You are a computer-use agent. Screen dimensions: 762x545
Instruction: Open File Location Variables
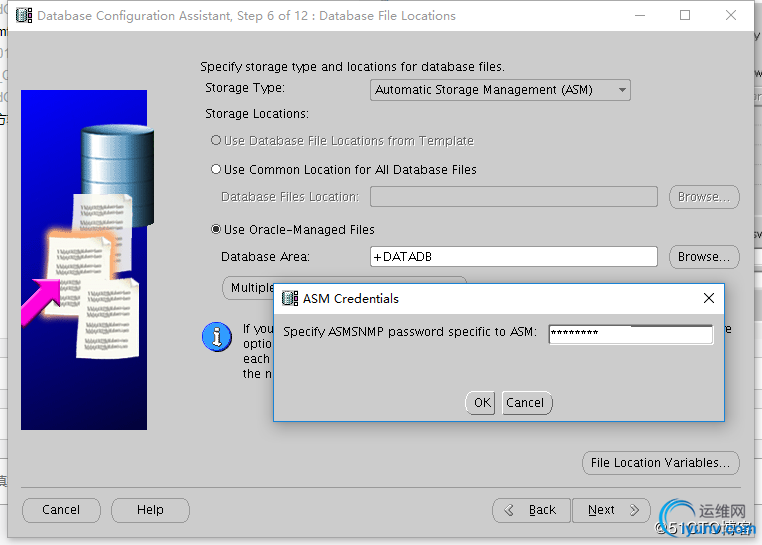tap(660, 463)
